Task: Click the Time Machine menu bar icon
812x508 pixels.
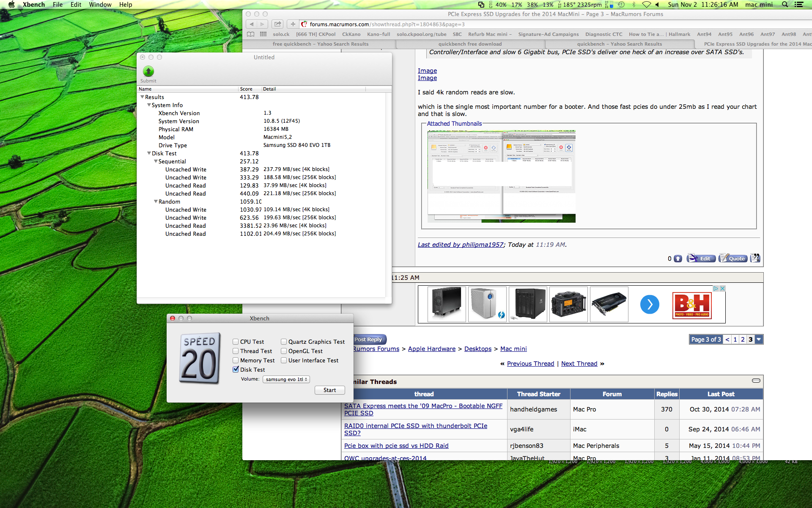Action: coord(621,5)
